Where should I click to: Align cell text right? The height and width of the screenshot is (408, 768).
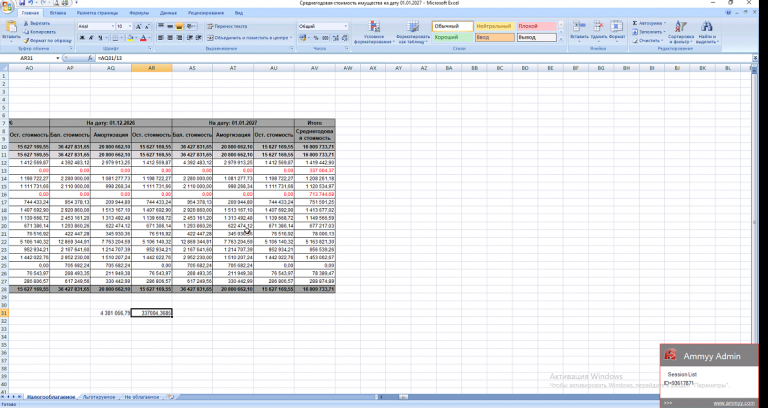(179, 38)
